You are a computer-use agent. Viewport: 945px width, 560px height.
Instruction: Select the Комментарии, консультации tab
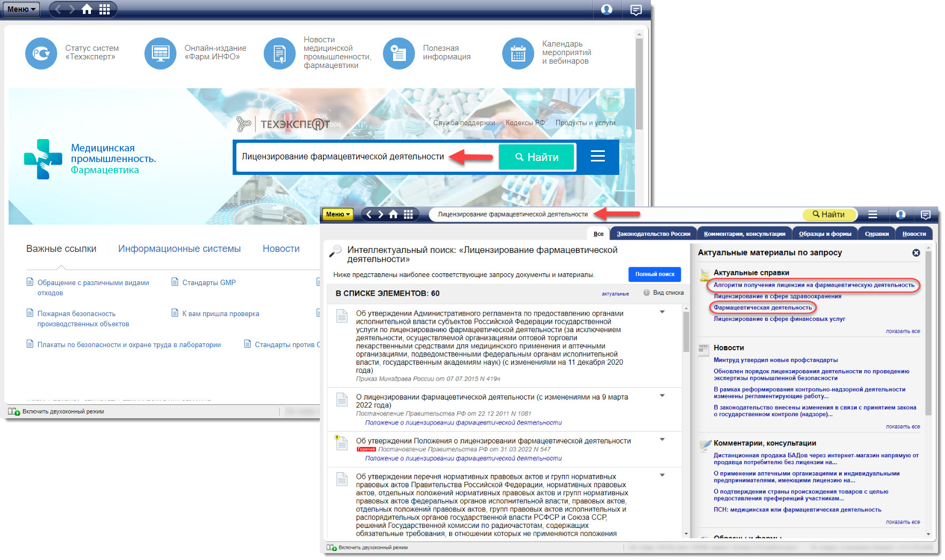tap(744, 234)
